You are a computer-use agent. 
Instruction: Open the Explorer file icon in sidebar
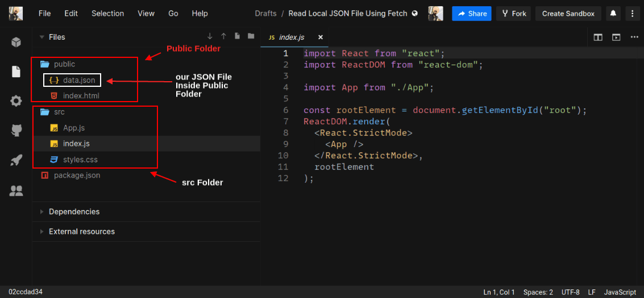point(16,72)
